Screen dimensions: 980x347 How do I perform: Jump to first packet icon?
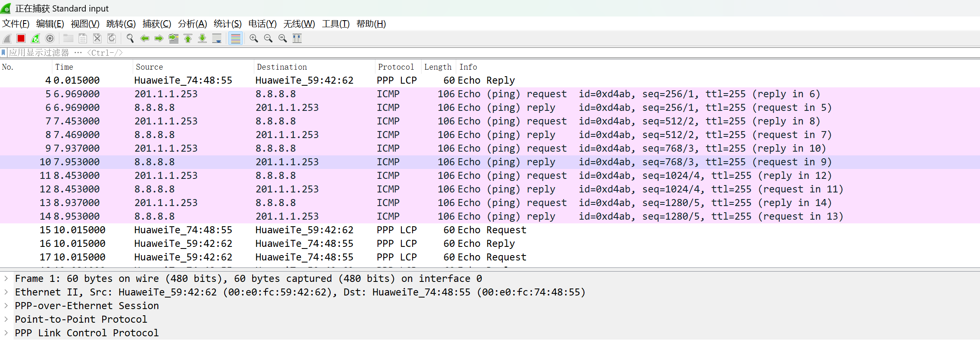coord(188,38)
